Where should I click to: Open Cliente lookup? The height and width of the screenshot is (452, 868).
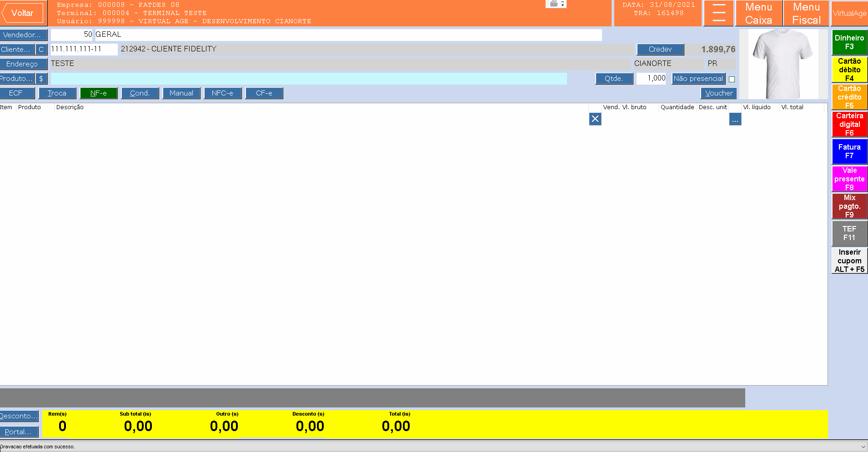pos(17,50)
